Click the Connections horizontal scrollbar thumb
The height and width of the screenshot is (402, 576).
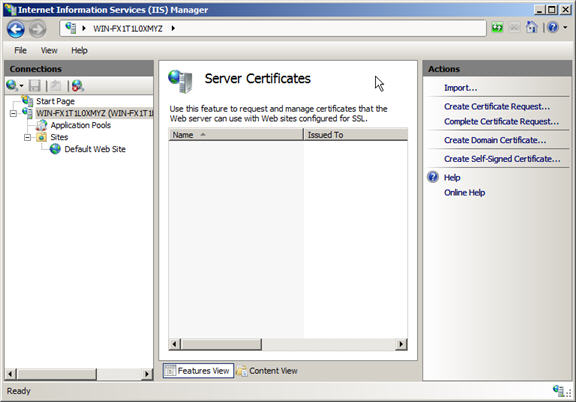pos(57,374)
